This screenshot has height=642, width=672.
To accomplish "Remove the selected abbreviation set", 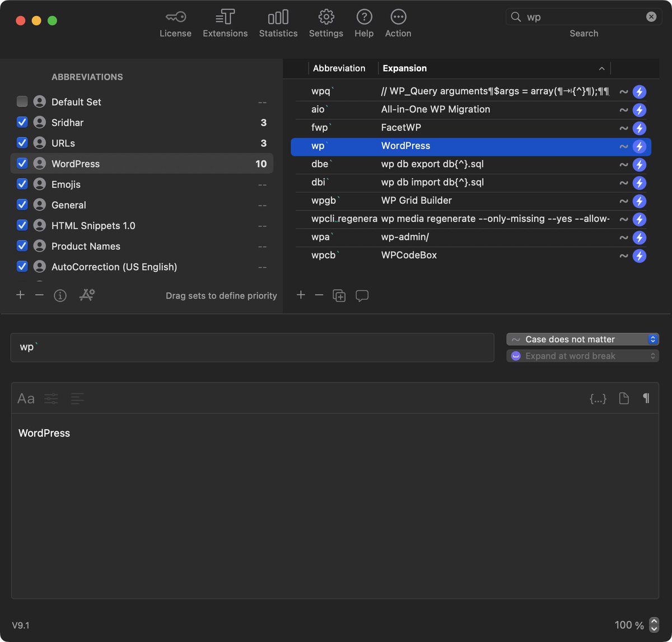I will click(x=39, y=295).
